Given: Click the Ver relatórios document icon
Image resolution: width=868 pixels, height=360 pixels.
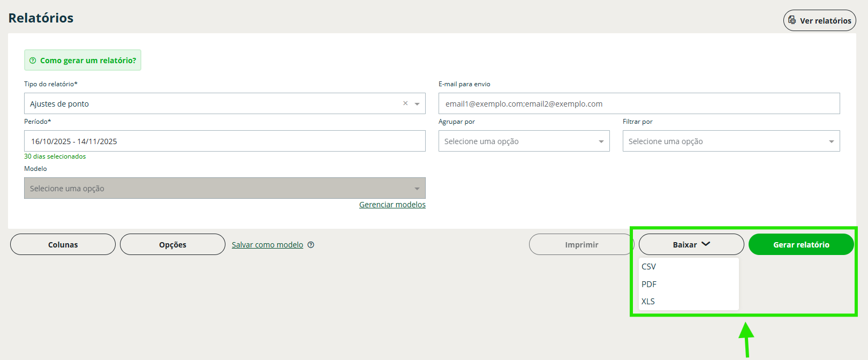Looking at the screenshot, I should coord(792,20).
